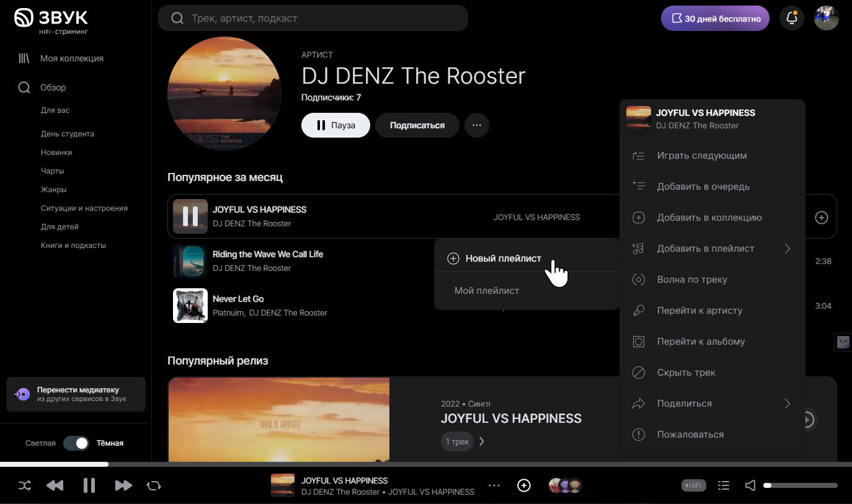The width and height of the screenshot is (852, 504).
Task: Open Для вас section
Action: (x=55, y=110)
